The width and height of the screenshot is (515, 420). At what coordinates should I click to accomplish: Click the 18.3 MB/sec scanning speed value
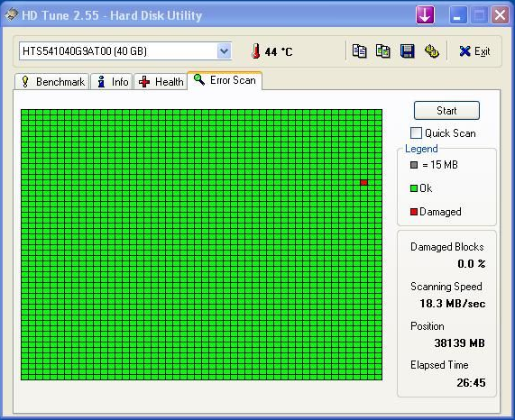pyautogui.click(x=453, y=303)
